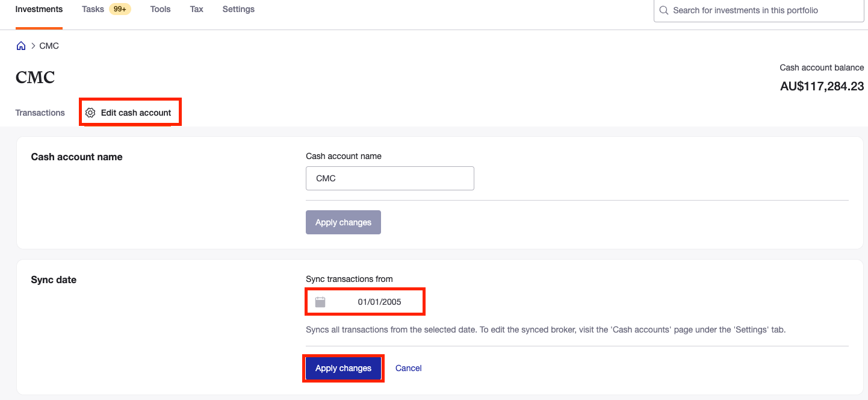The image size is (868, 400).
Task: Click Apply changes under Cash account name
Action: point(343,222)
